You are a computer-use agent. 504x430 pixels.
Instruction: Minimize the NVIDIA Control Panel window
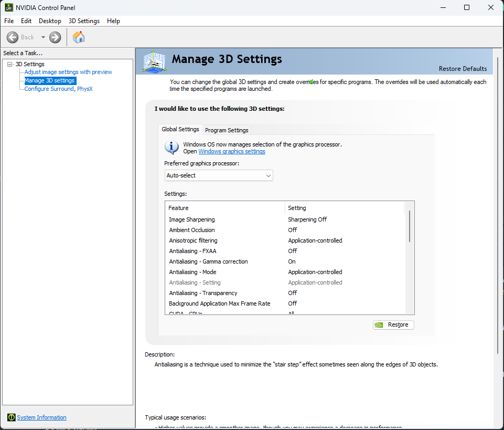(x=443, y=7)
